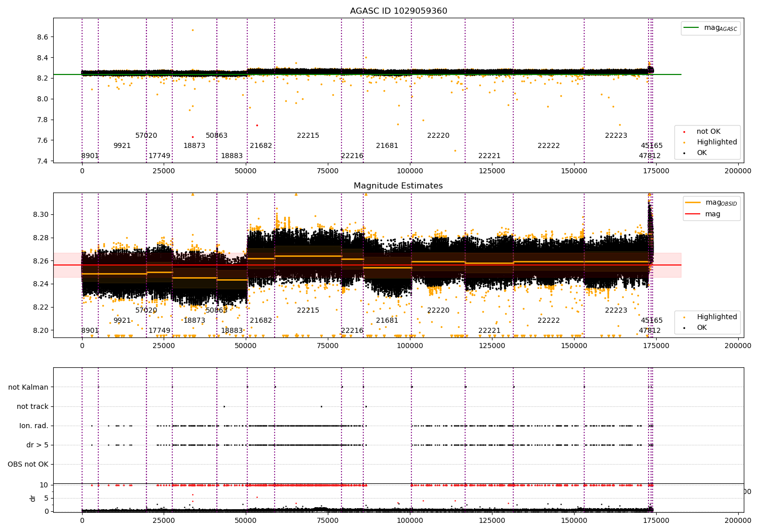Click obsid label 22215 in Magnitude Estimates plot

pos(308,310)
